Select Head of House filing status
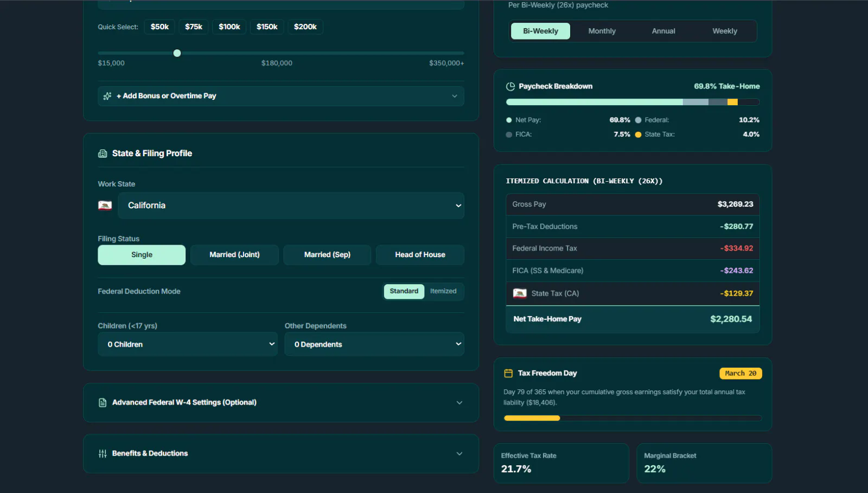Screen dimensions: 868x493 point(420,255)
